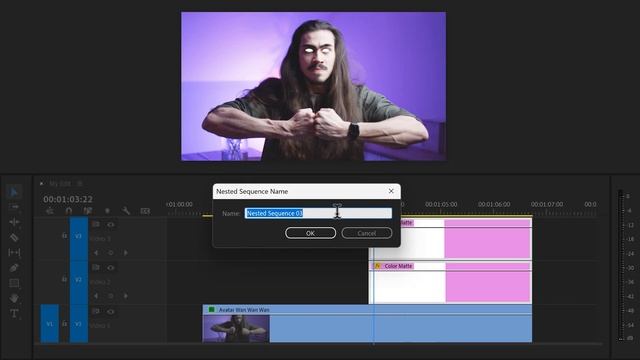Image resolution: width=640 pixels, height=360 pixels.
Task: Toggle Snap in timeline magnet icon
Action: coord(69,211)
